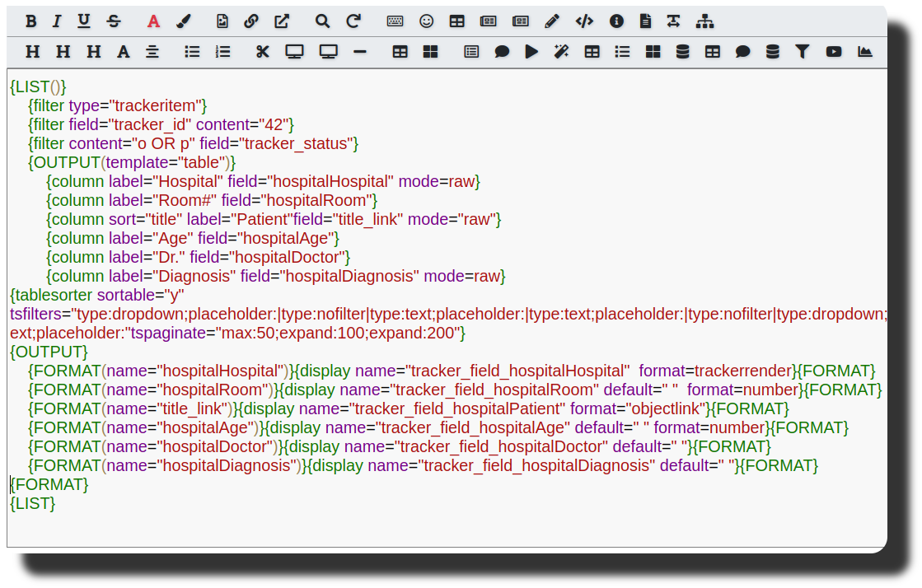Click the paintbrush icon
The width and height of the screenshot is (922, 588).
click(184, 21)
